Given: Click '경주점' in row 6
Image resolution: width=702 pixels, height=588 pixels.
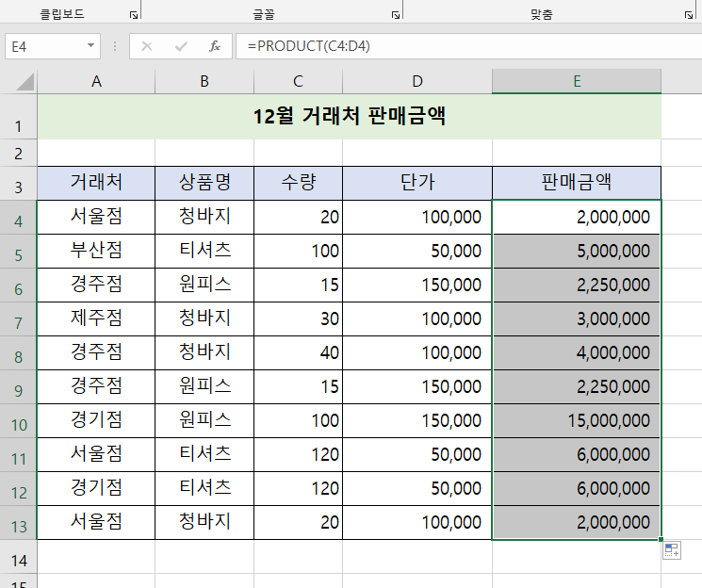Looking at the screenshot, I should click(x=96, y=286).
